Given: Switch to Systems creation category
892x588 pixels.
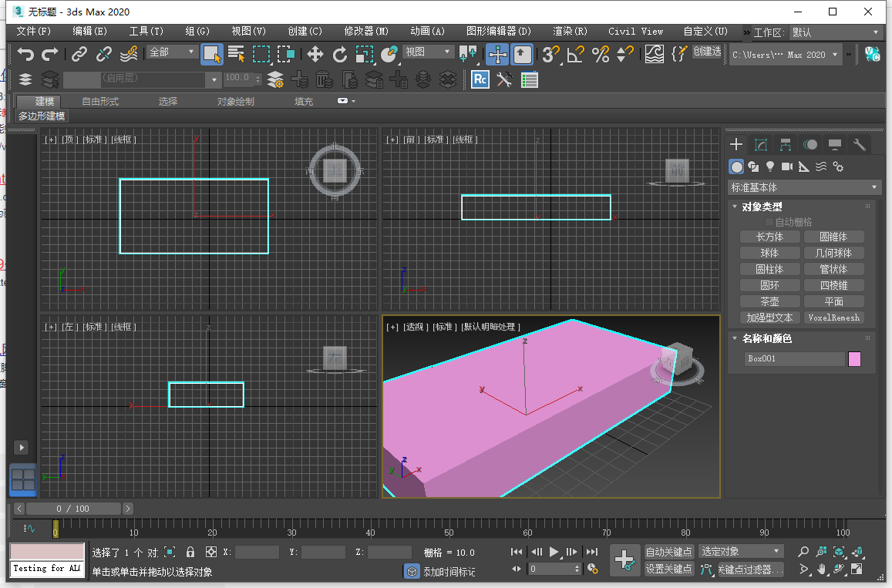Looking at the screenshot, I should click(x=838, y=166).
